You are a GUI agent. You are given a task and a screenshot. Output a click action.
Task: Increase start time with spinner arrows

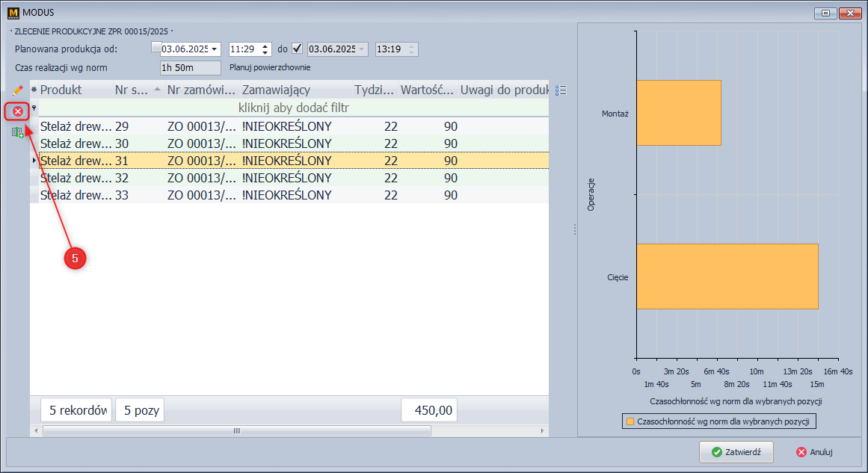tap(265, 46)
